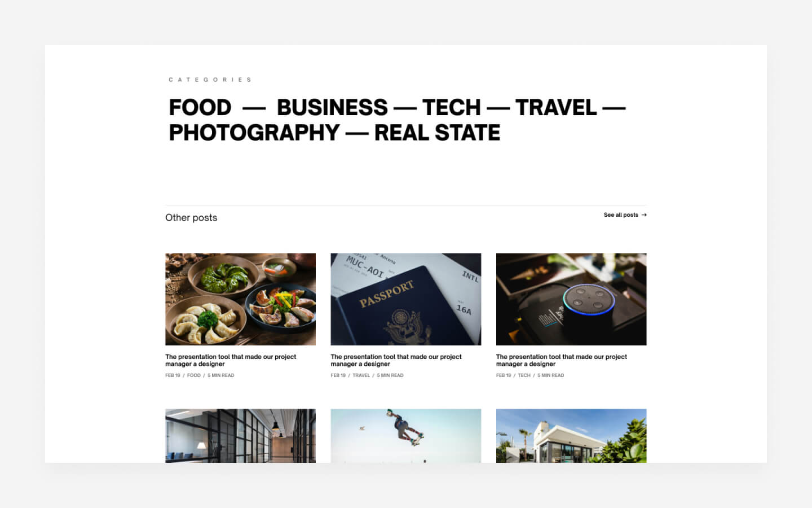Open the FOOD category
Screen dimensions: 812x508
point(200,107)
